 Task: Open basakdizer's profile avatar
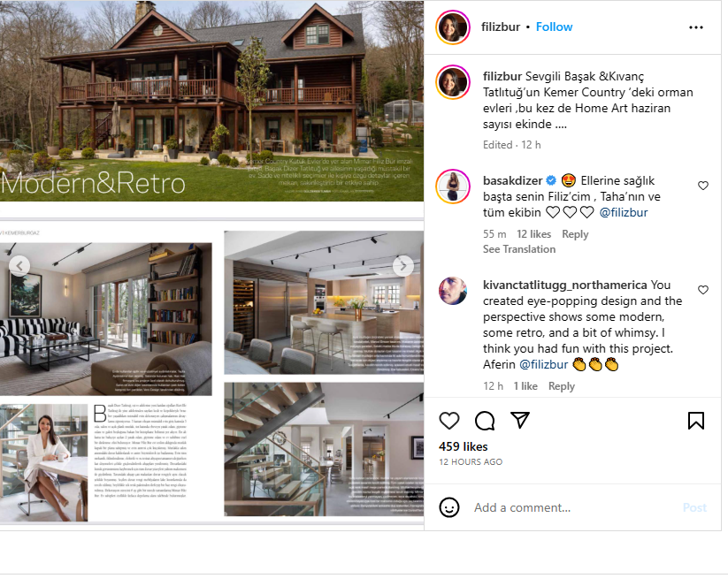point(453,186)
